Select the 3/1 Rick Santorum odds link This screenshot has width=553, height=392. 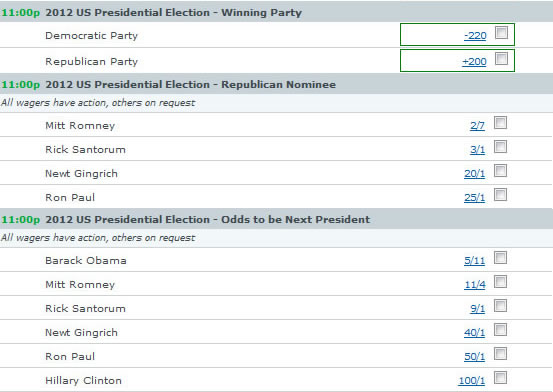click(x=477, y=150)
